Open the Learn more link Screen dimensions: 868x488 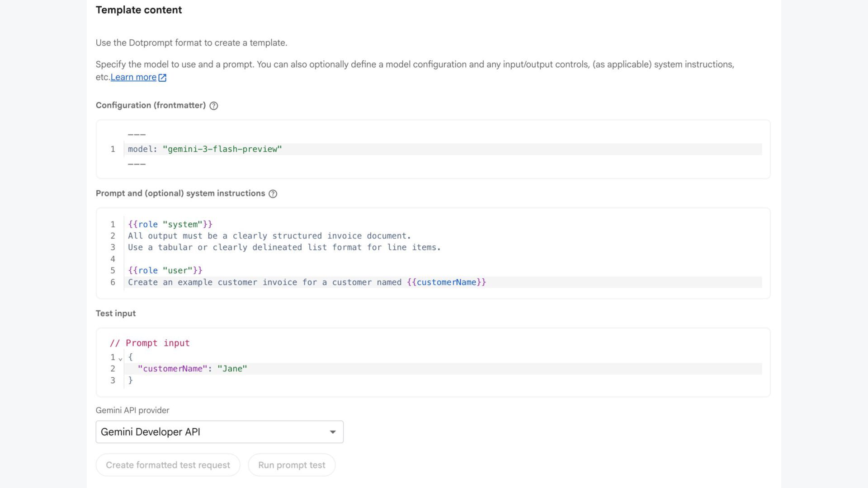coord(133,77)
